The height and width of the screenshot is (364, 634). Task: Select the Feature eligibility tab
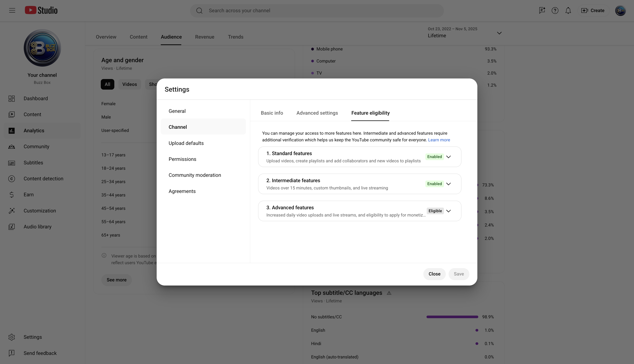pos(370,113)
